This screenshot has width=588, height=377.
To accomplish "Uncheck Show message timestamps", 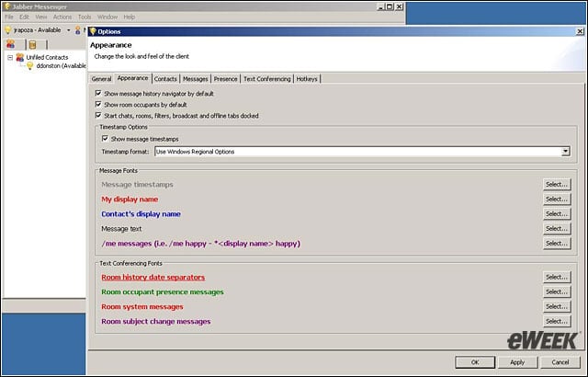I will click(x=105, y=139).
